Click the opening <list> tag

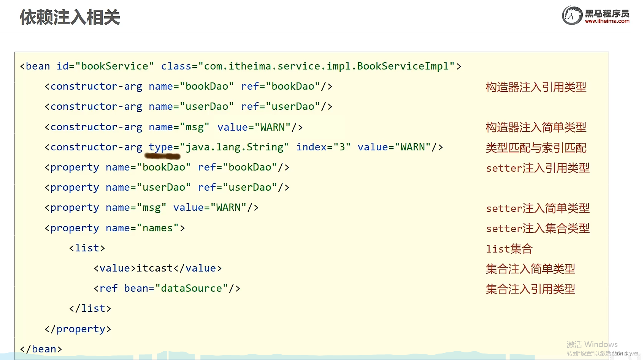pos(87,248)
